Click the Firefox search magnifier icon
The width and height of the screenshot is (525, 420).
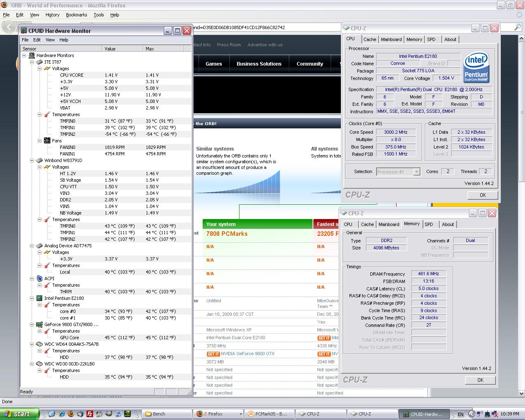tap(518, 27)
